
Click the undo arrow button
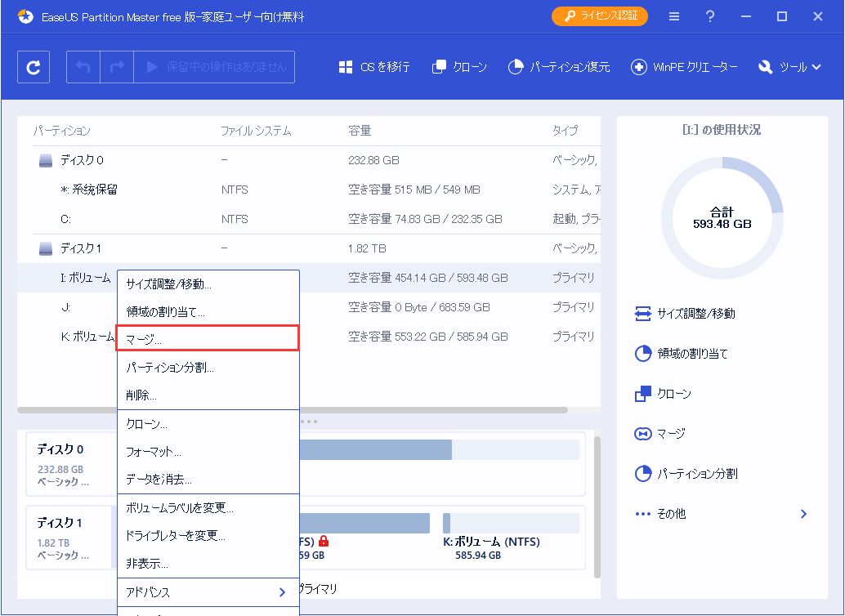[x=83, y=67]
